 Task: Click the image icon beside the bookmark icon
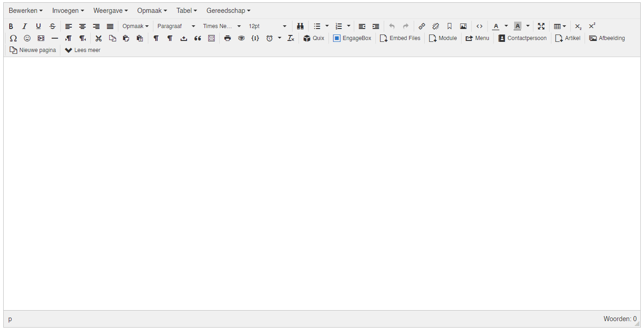click(x=463, y=26)
